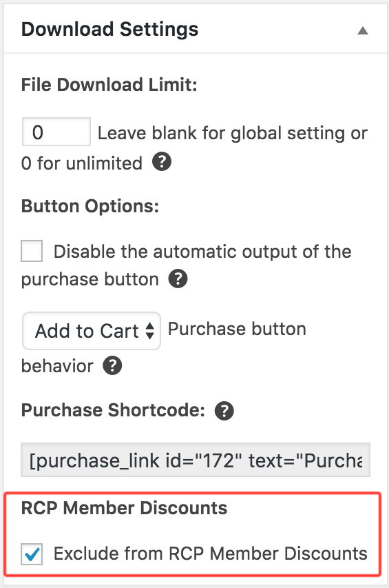
Task: Click the 'File Download Limit:' heading
Action: coord(109,85)
